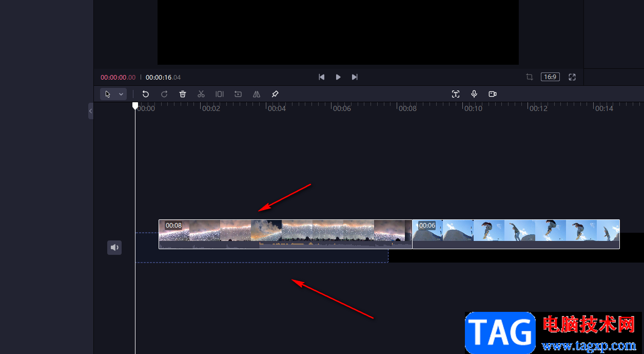
Task: Select the 00:06 skateboard clip
Action: tap(516, 234)
